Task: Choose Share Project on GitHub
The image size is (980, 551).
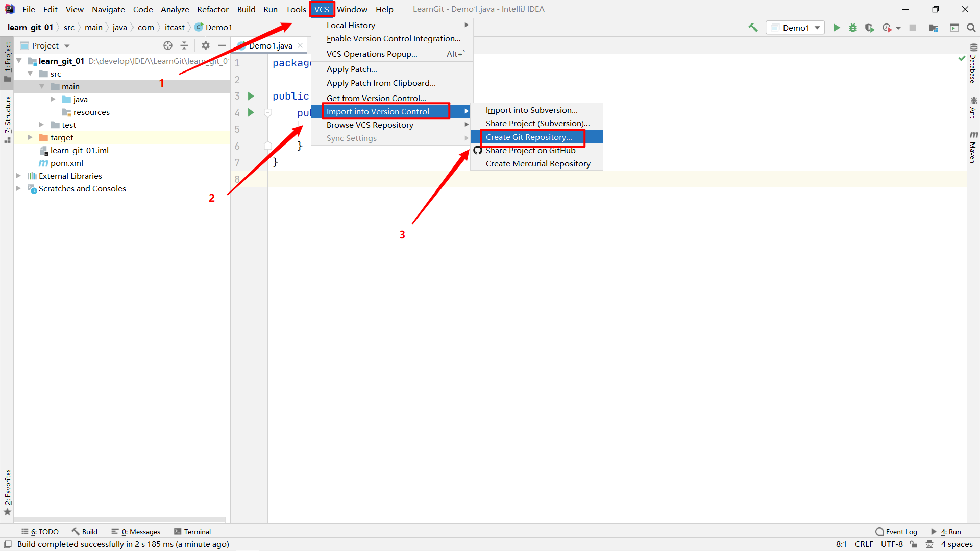Action: (x=536, y=150)
